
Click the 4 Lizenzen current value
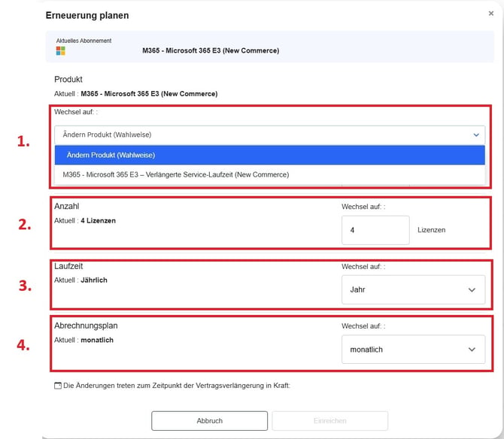[98, 220]
